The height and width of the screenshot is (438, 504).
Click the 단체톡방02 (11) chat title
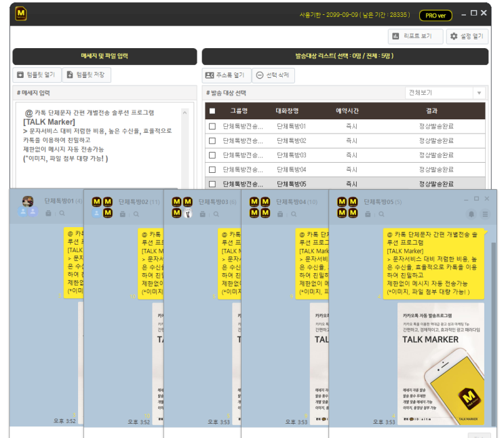[x=139, y=202]
